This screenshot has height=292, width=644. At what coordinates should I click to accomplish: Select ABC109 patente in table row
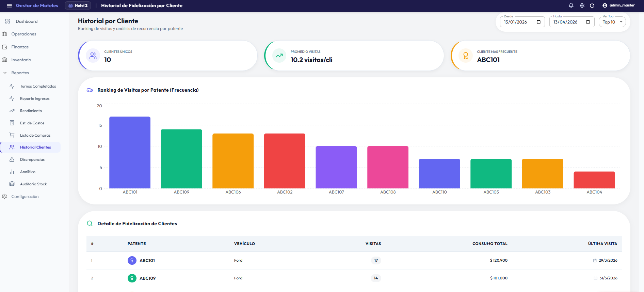tap(148, 278)
